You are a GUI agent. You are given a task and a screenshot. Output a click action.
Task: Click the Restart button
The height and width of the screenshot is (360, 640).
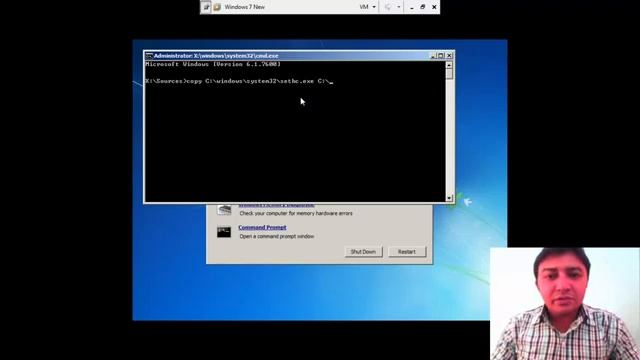[407, 252]
